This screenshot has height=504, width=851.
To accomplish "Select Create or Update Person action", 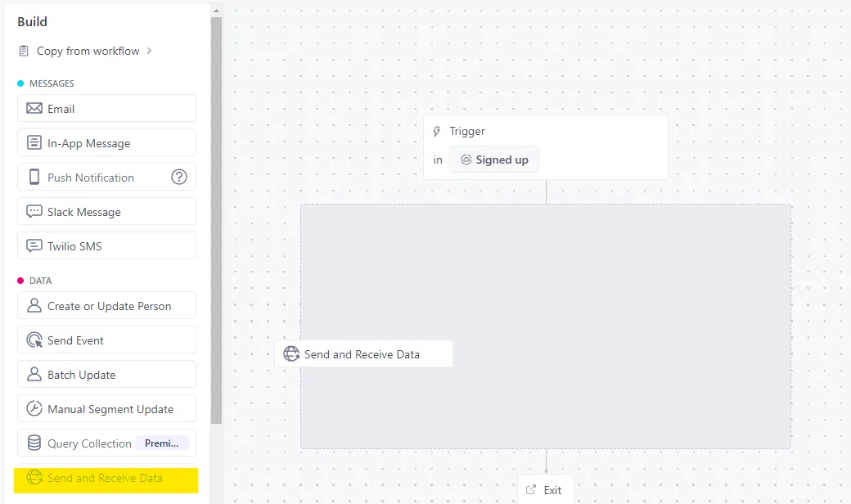I will coord(106,304).
